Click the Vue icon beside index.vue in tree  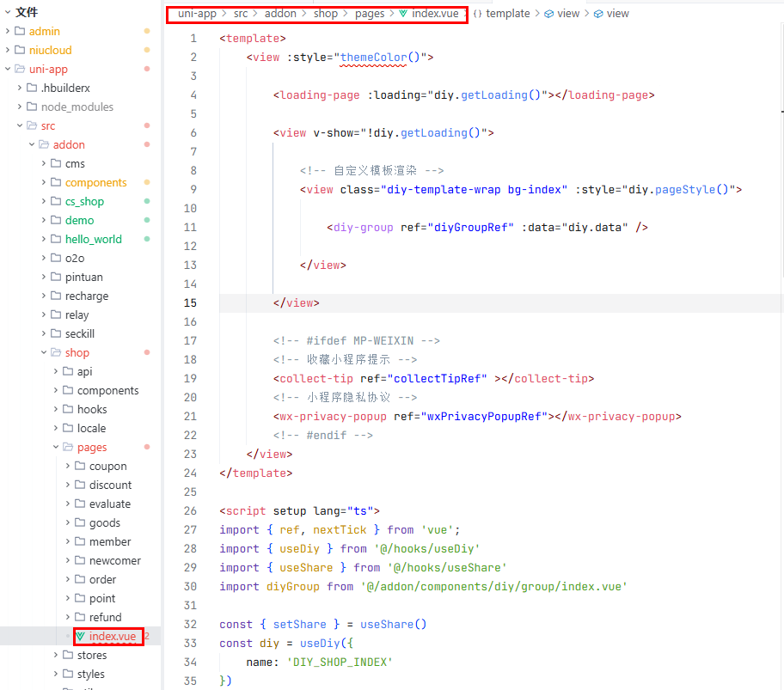click(81, 637)
